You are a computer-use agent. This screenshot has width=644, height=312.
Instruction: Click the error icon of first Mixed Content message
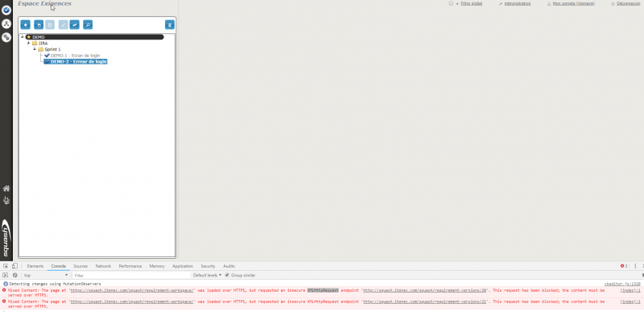pos(4,289)
